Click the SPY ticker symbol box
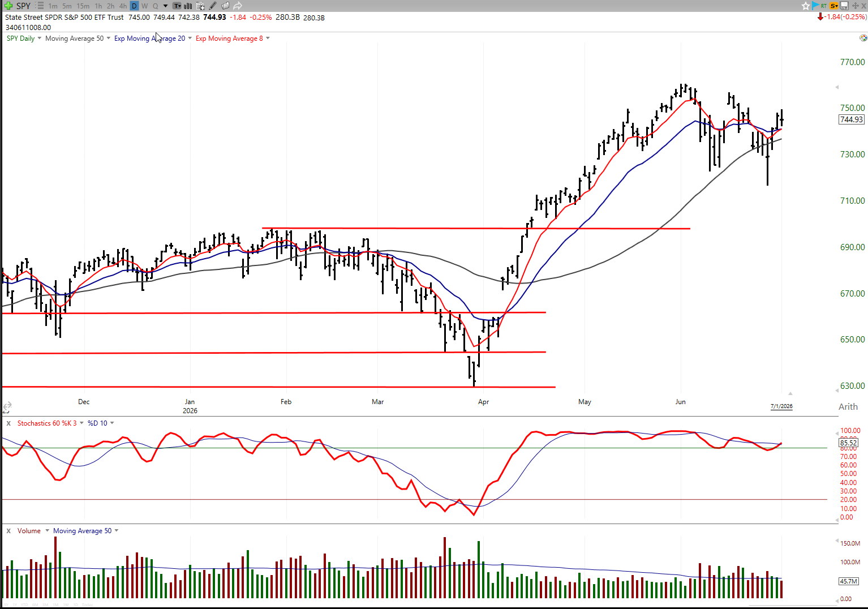Screen dimensions: 868x609 pyautogui.click(x=23, y=6)
